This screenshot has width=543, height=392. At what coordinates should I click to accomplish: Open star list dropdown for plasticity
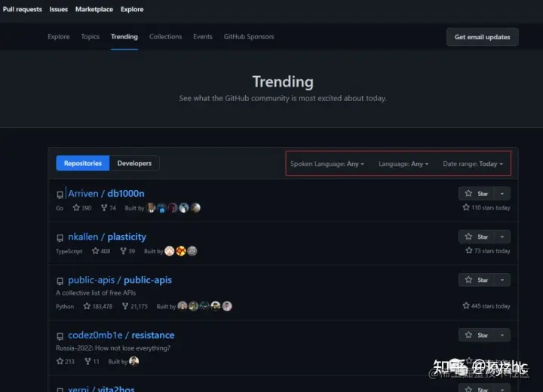tap(502, 237)
